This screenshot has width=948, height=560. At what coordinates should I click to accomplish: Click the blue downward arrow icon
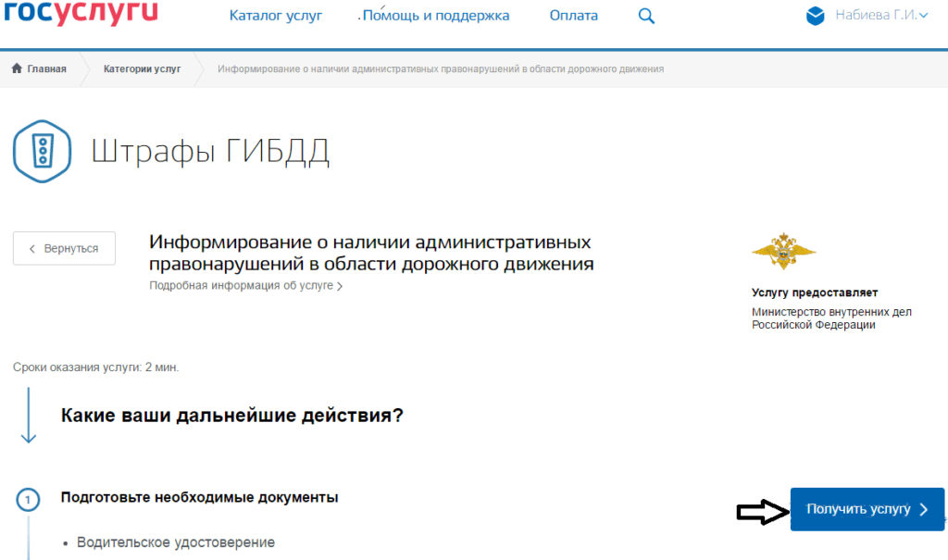[28, 415]
